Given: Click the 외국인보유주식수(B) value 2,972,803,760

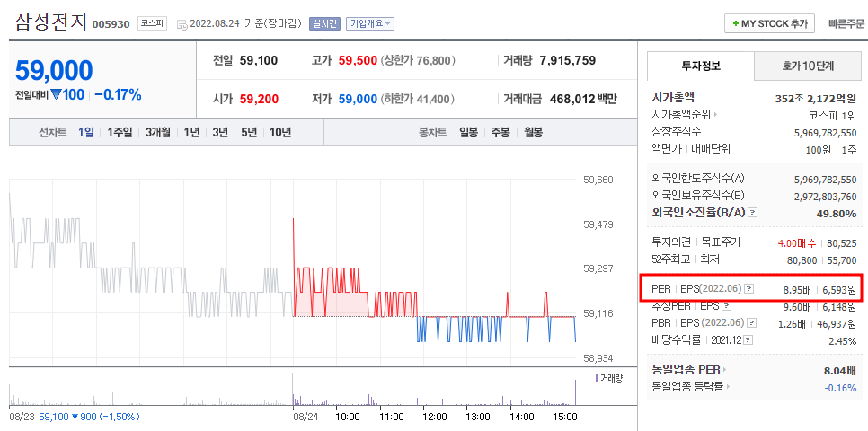Looking at the screenshot, I should 825,197.
